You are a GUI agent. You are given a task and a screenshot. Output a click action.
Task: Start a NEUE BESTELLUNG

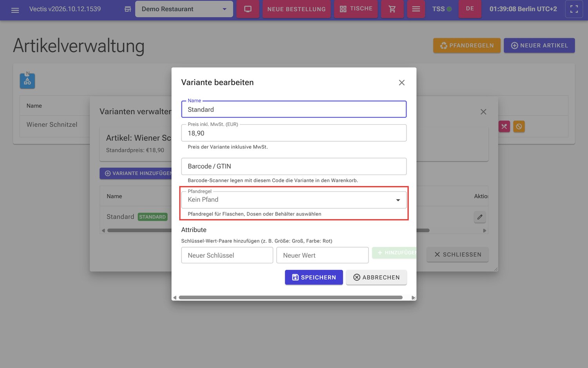pyautogui.click(x=296, y=9)
